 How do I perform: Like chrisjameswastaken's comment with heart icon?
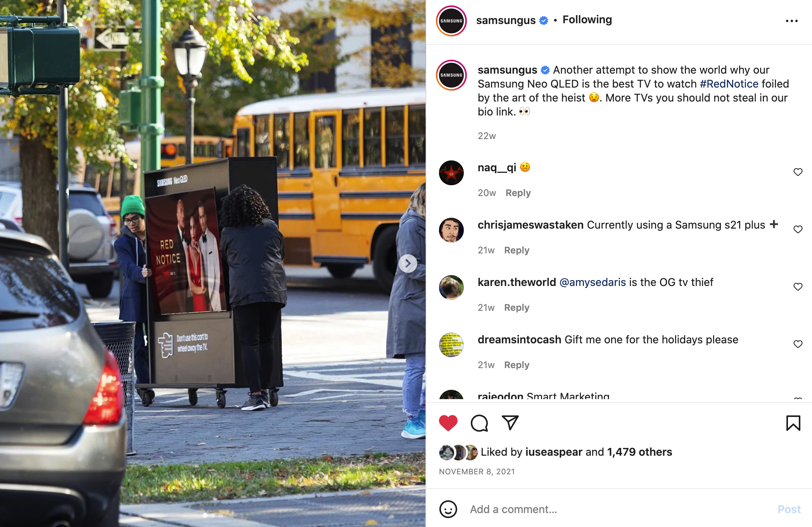coord(798,229)
